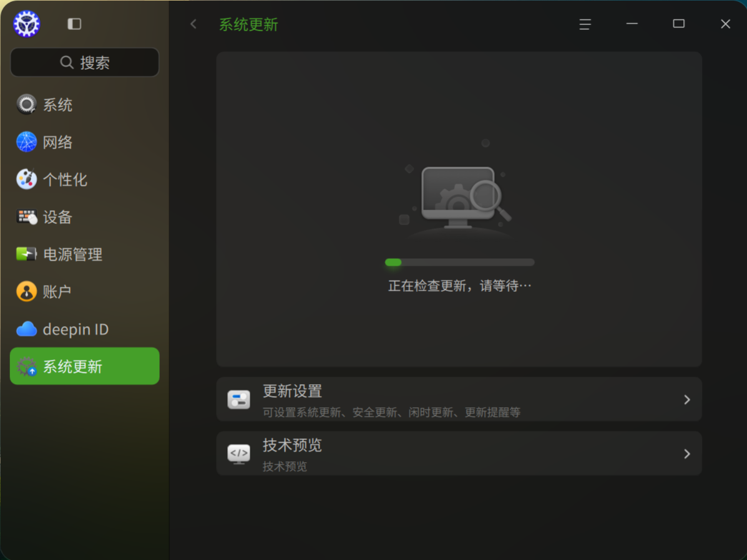The height and width of the screenshot is (560, 747).
Task: Click the magnifier icon in the search box
Action: (67, 62)
